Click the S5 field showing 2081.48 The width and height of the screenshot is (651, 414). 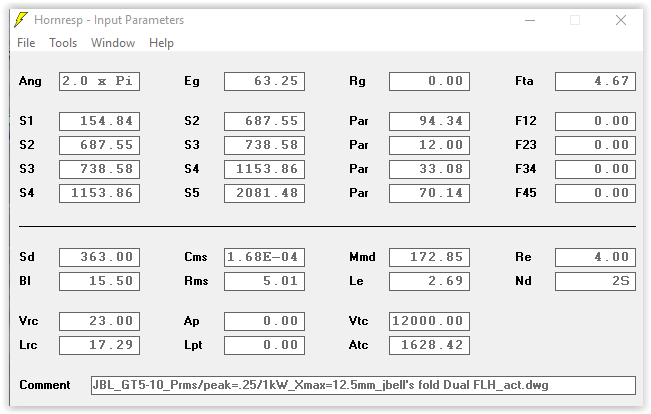(x=264, y=193)
